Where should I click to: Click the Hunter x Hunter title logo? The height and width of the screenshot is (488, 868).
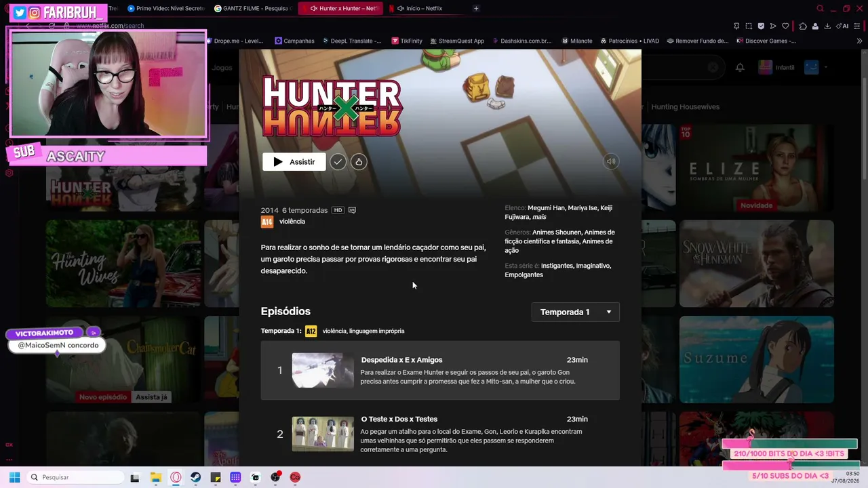(x=332, y=106)
